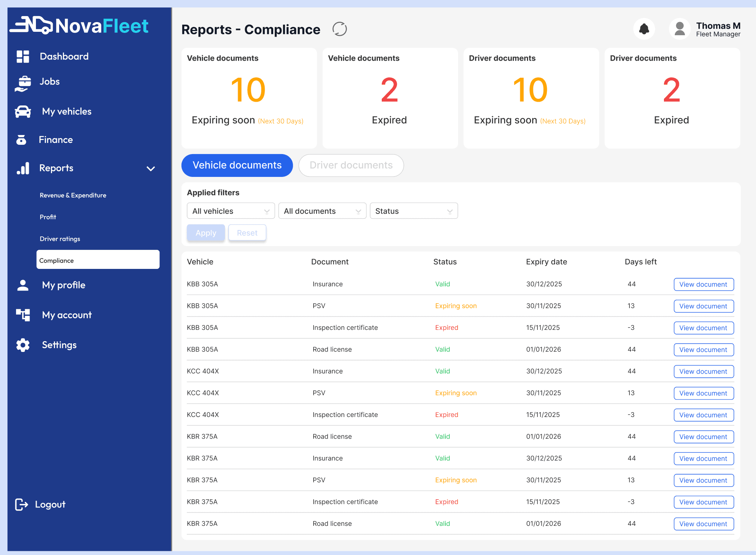756x555 pixels.
Task: Switch to Vehicle documents tab
Action: 237,165
